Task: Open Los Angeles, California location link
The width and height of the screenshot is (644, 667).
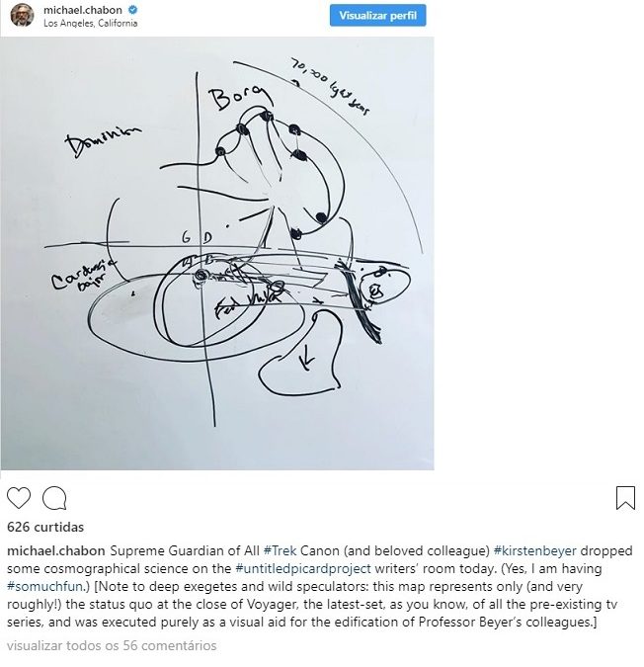Action: pyautogui.click(x=90, y=24)
